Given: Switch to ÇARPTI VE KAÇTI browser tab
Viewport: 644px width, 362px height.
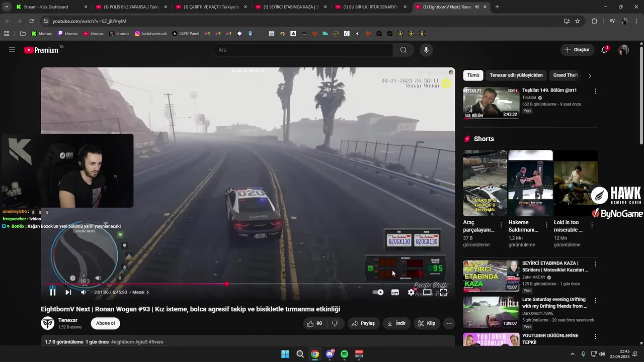Looking at the screenshot, I should click(x=210, y=7).
